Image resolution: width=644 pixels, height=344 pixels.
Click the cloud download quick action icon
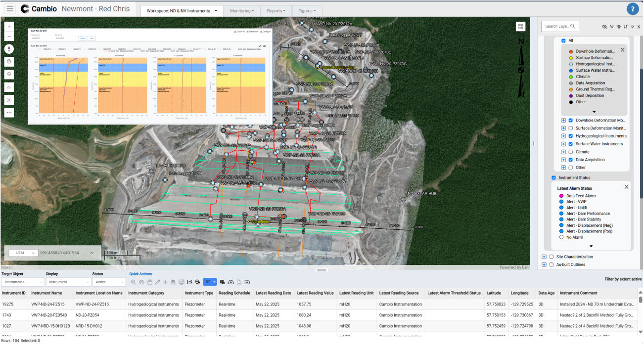point(230,282)
